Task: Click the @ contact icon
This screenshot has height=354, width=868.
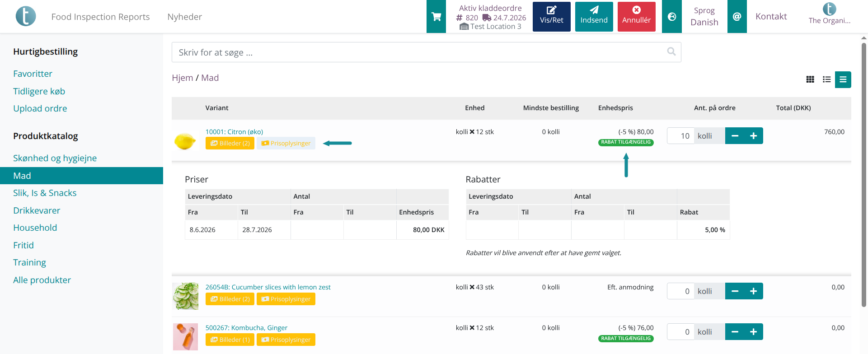Action: [737, 17]
